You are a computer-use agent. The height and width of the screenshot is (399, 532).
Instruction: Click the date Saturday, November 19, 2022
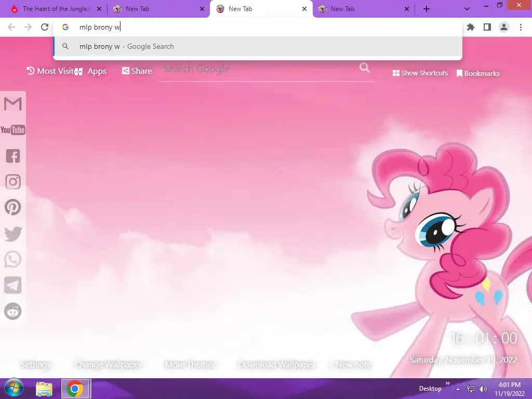[x=463, y=360]
